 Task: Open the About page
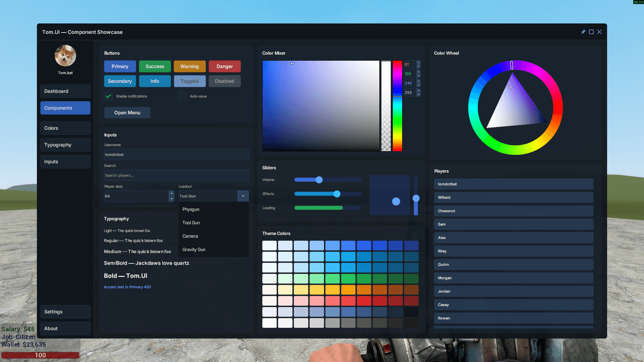click(x=65, y=329)
